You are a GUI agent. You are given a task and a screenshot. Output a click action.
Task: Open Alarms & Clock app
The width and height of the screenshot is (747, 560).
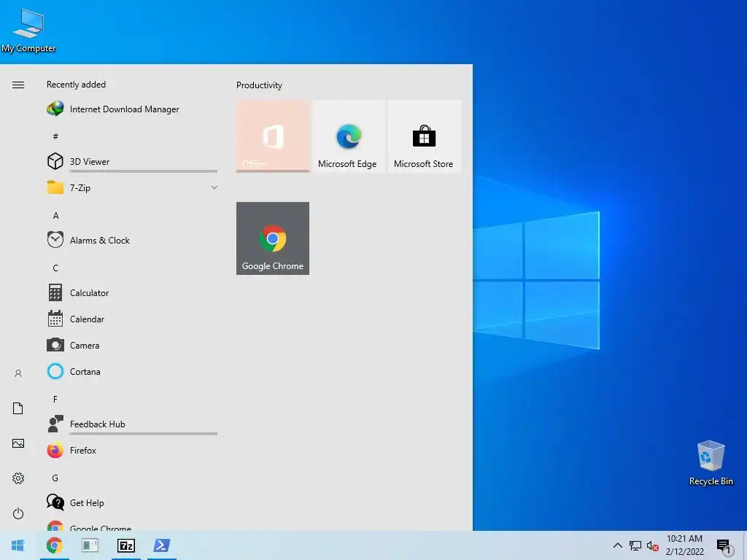tap(132, 240)
